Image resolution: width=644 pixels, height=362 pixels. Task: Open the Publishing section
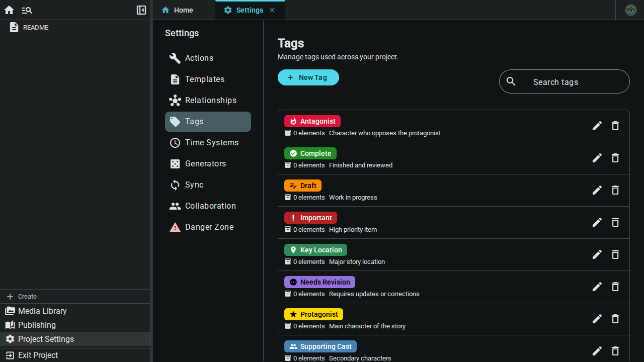pos(75,325)
